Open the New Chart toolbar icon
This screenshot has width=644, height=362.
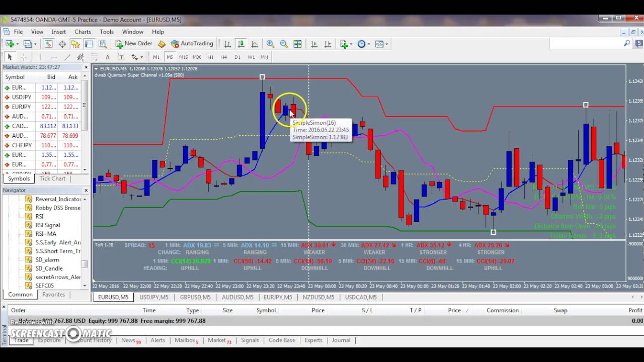coord(9,44)
